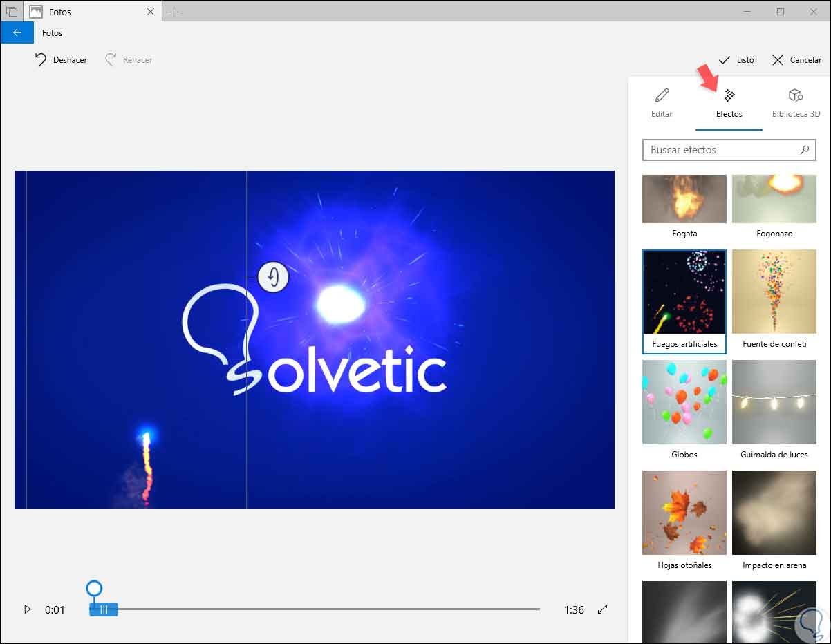The width and height of the screenshot is (831, 644).
Task: Click the rotate handle on the effect
Action: (x=273, y=278)
